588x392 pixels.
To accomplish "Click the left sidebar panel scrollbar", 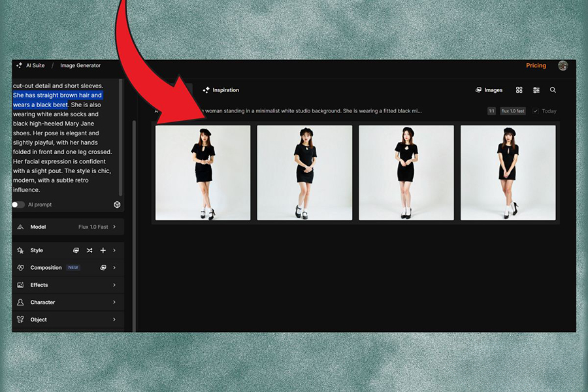I will [134, 226].
